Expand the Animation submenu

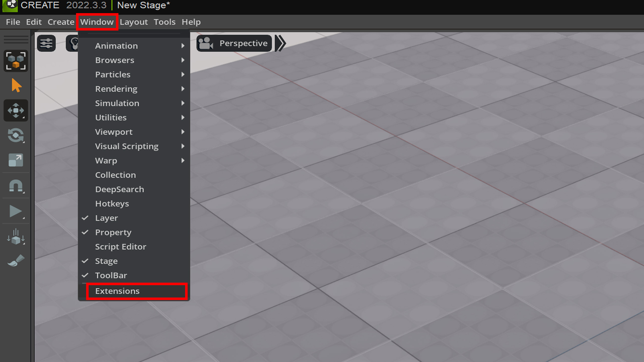click(x=117, y=46)
